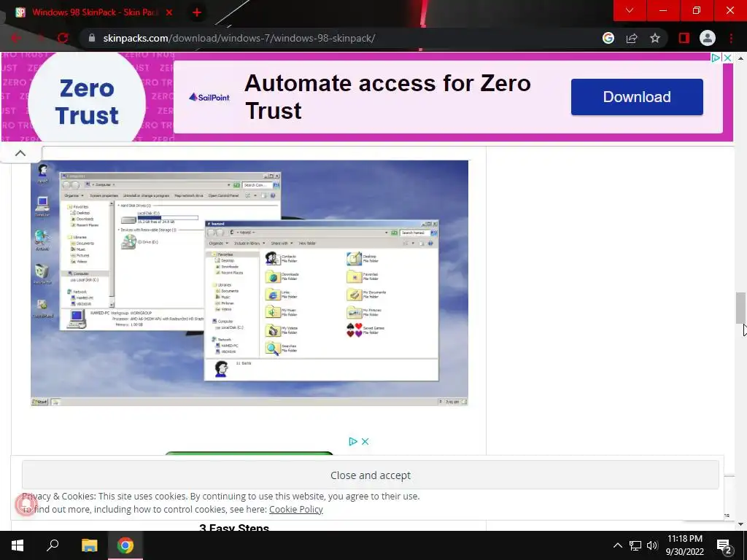
Task: Click the address bar URL field
Action: click(x=239, y=38)
